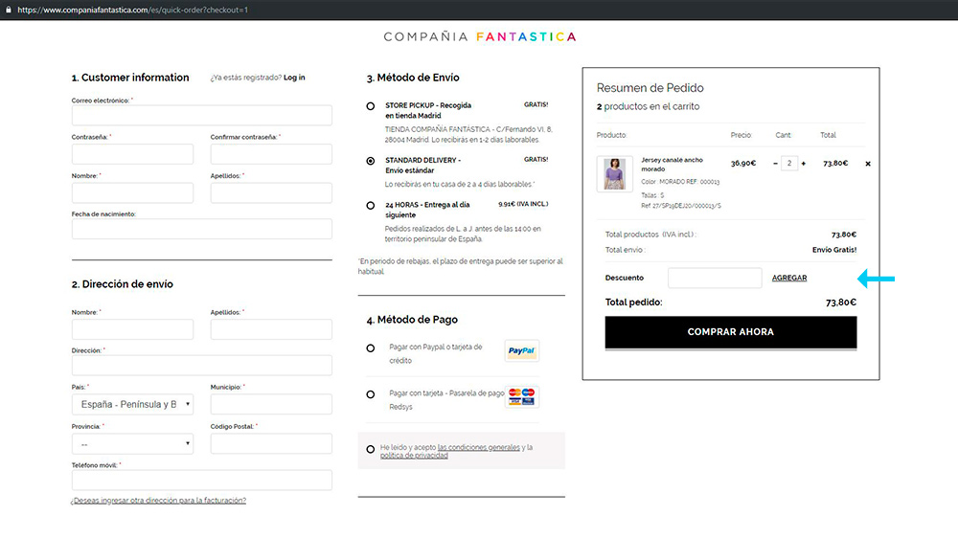This screenshot has width=958, height=560.
Task: Open the Provincia dropdown
Action: pyautogui.click(x=132, y=443)
